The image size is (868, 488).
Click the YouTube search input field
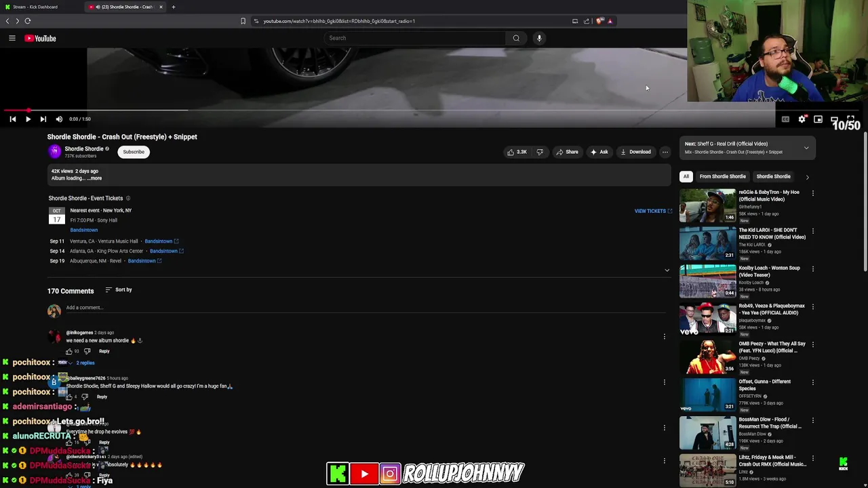[x=415, y=38]
